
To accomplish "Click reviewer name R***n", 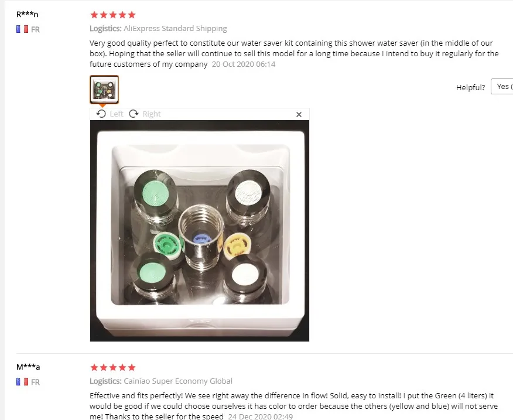I will click(x=27, y=14).
